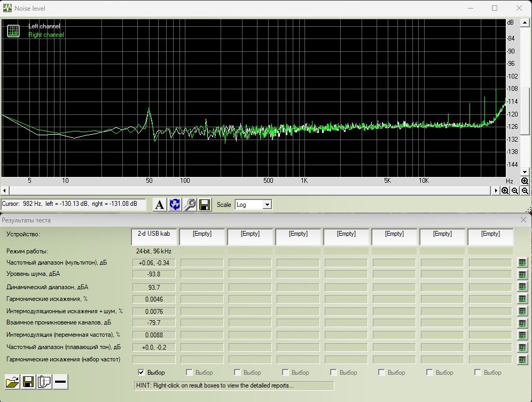
Task: Enable the last Выбор checkbox on the right
Action: pyautogui.click(x=478, y=373)
